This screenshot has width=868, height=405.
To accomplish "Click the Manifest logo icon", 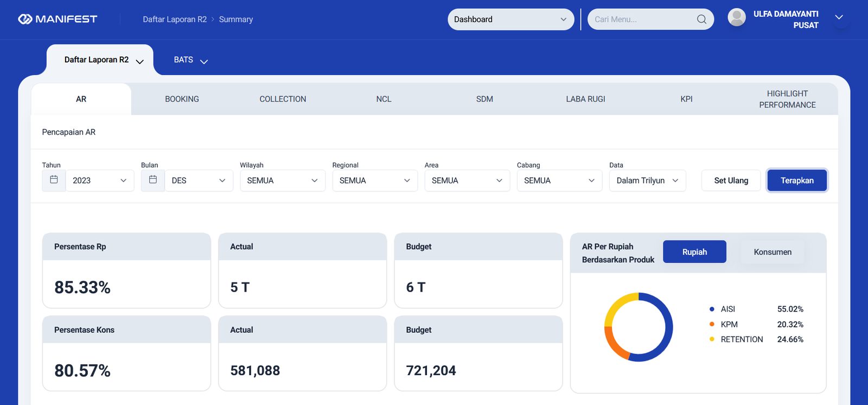I will tap(25, 20).
